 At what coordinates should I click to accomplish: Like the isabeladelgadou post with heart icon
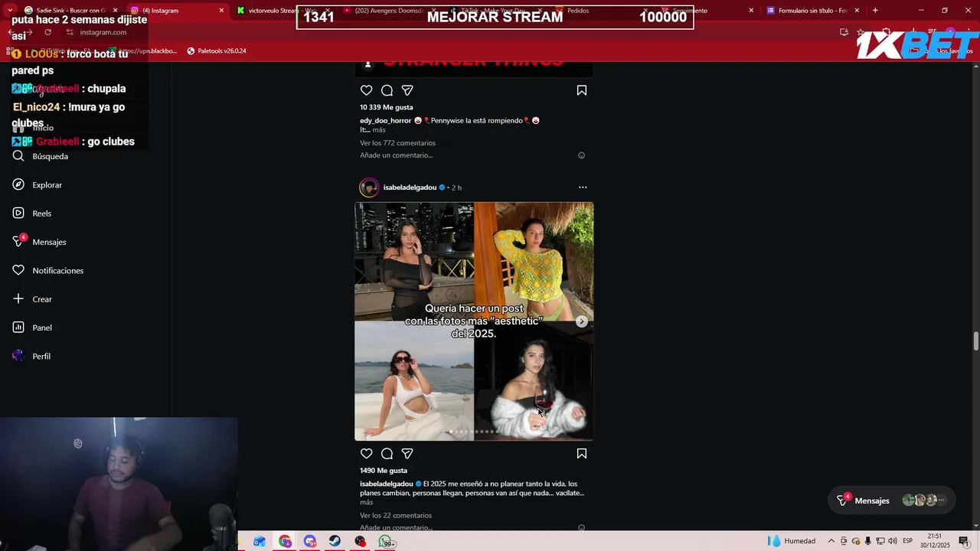click(367, 454)
